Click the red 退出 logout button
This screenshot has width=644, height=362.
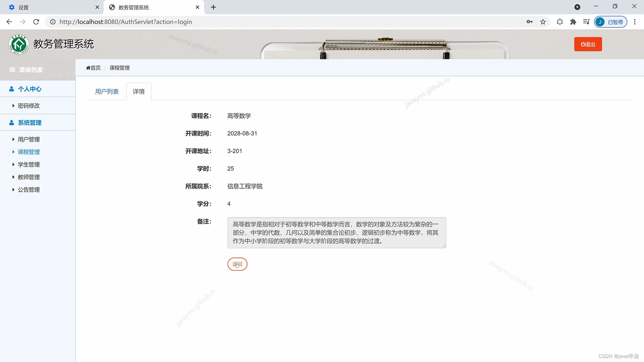[x=588, y=44]
